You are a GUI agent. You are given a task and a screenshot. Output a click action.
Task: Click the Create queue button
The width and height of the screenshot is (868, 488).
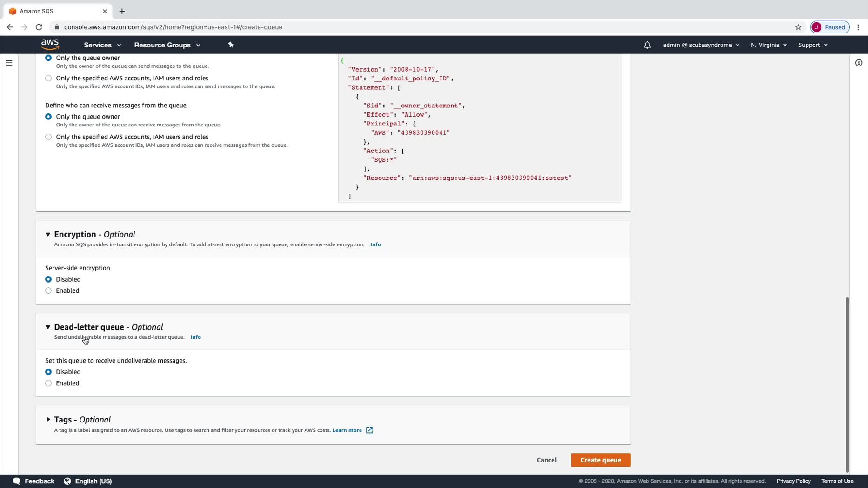point(601,460)
